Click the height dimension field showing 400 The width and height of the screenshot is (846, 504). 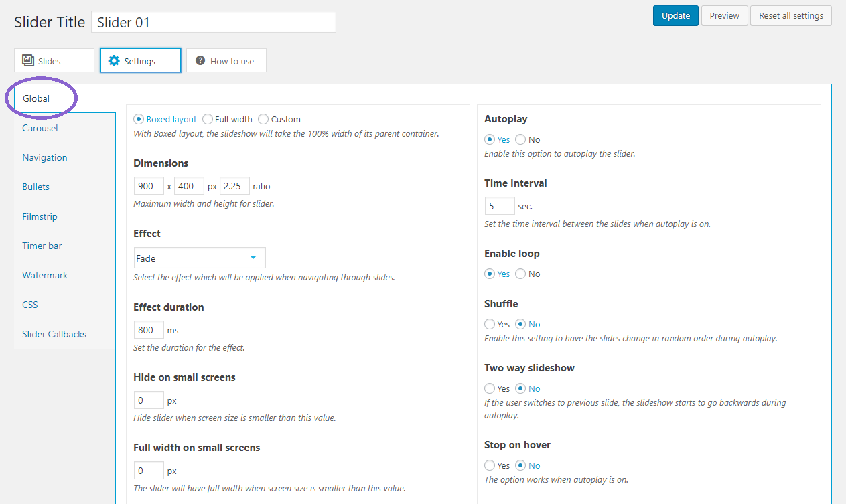190,186
